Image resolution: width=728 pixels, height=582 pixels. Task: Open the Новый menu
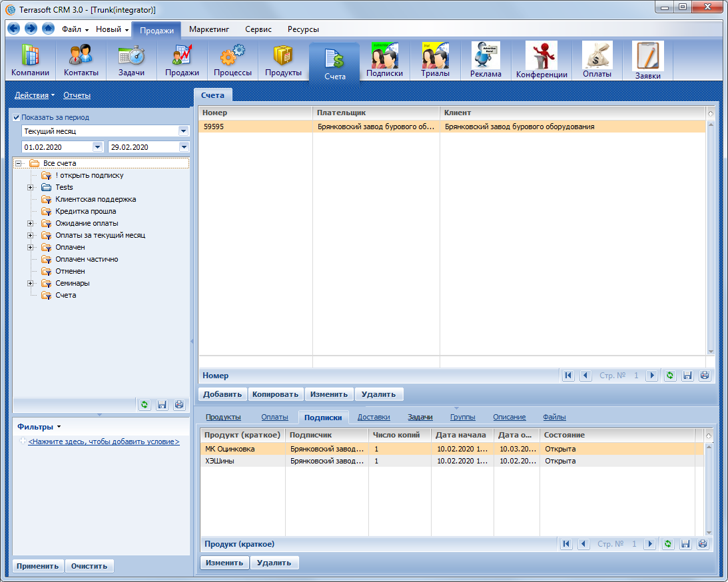pyautogui.click(x=112, y=29)
